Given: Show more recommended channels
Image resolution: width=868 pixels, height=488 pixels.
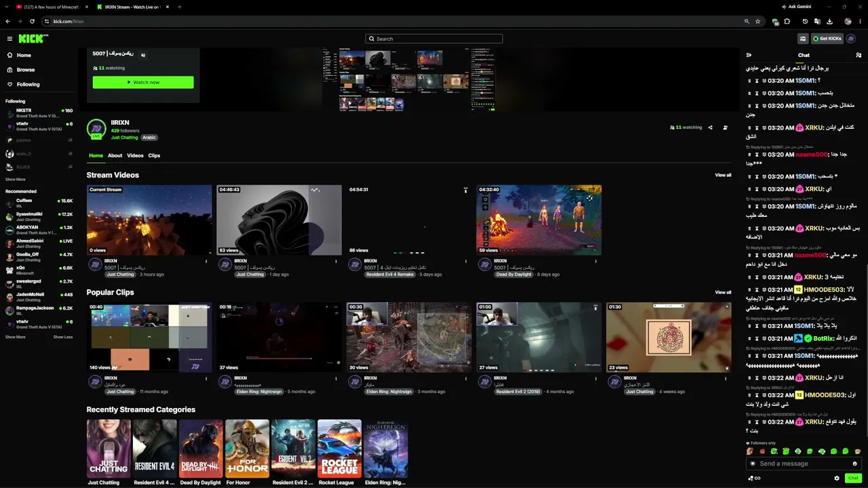Looking at the screenshot, I should coord(16,337).
